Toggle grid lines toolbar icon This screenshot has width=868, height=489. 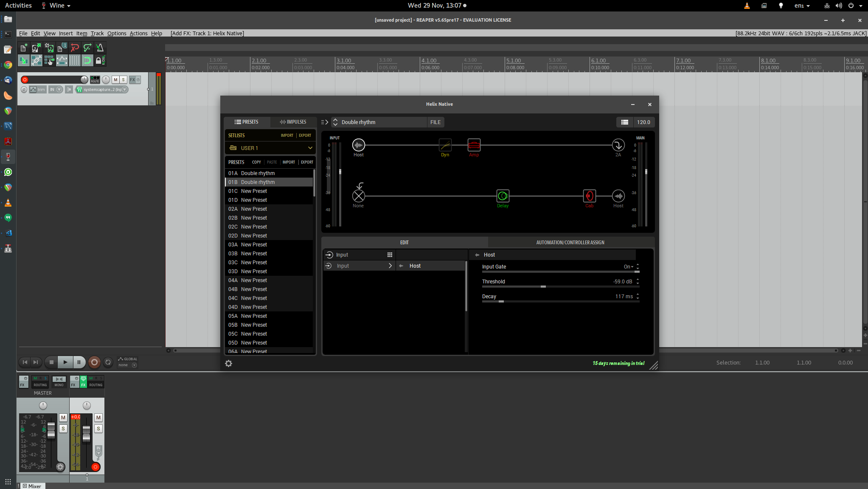pos(75,61)
